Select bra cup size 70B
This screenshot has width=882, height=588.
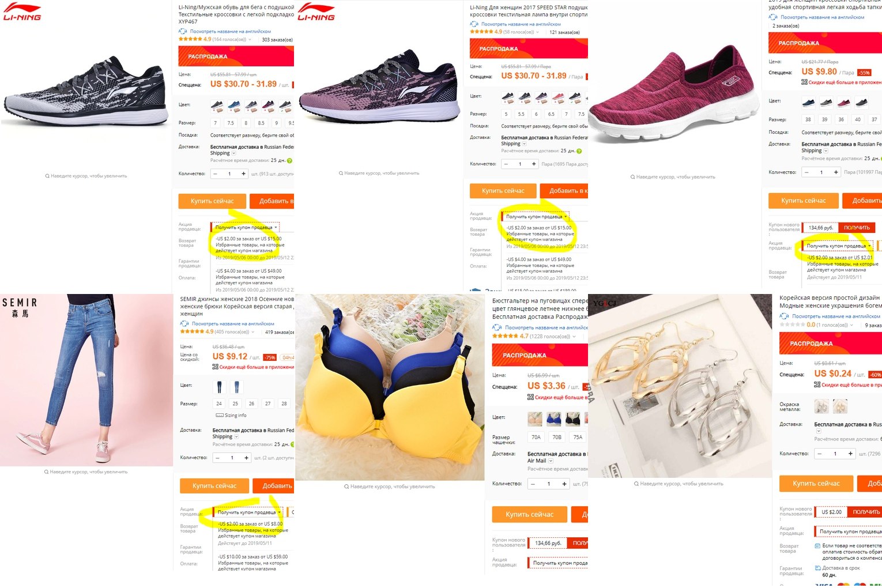(557, 437)
